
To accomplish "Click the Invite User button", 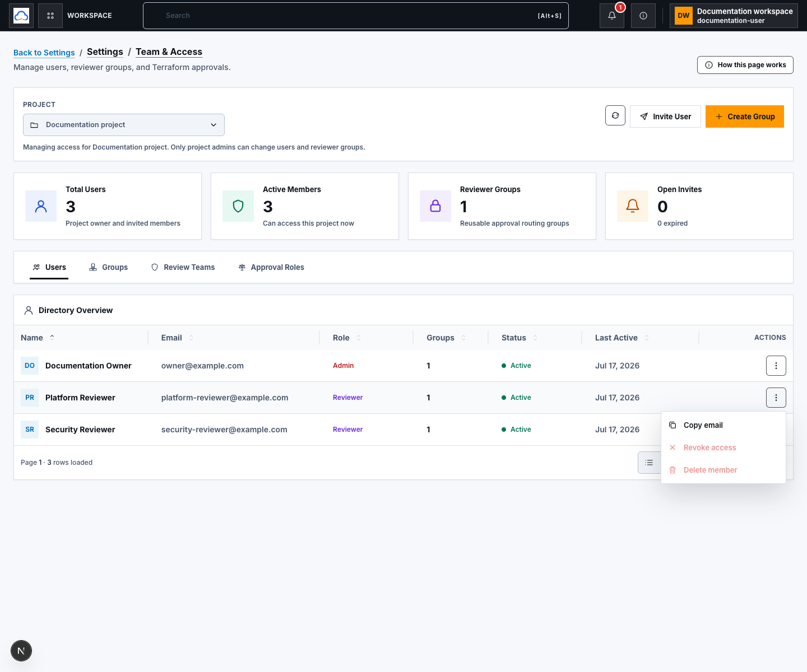I will pyautogui.click(x=665, y=116).
